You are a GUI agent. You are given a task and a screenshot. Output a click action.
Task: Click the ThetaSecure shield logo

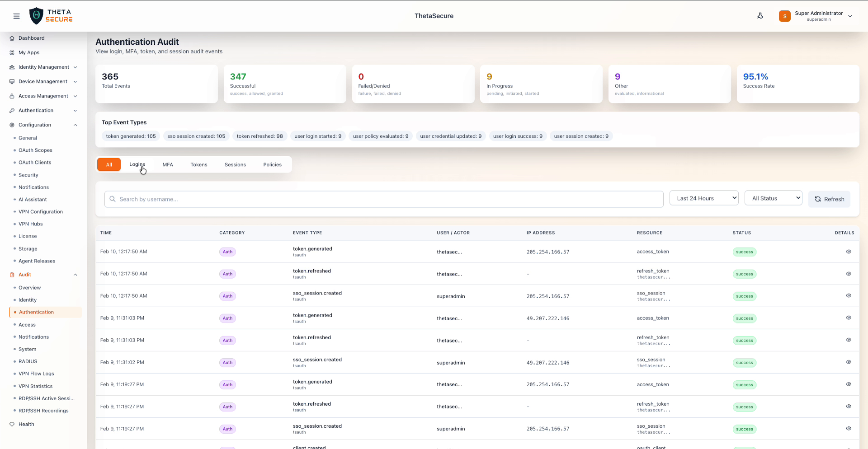pyautogui.click(x=37, y=16)
